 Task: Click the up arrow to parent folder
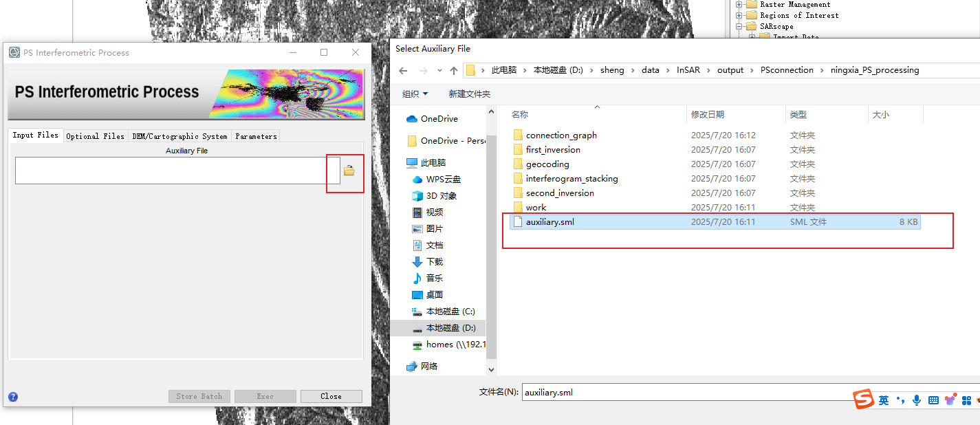click(x=453, y=69)
